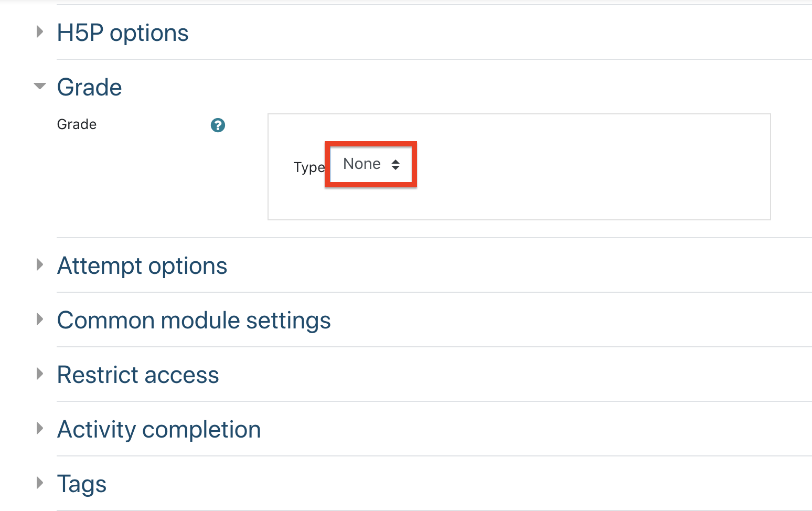Image resolution: width=812 pixels, height=511 pixels.
Task: Expand Activity completion via its arrow
Action: [x=40, y=429]
